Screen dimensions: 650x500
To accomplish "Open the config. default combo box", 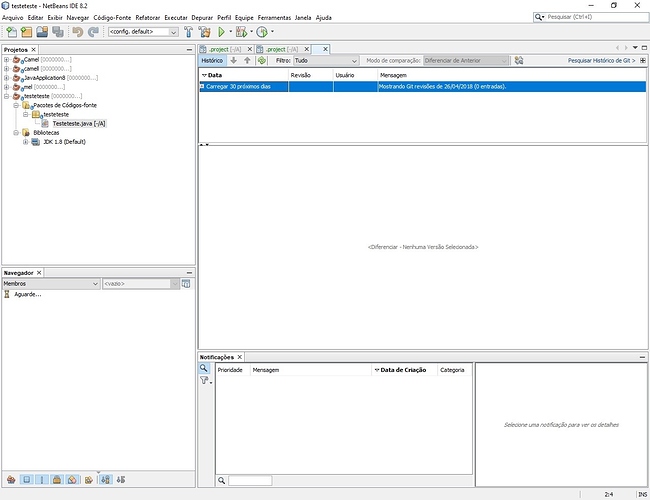I will point(143,32).
